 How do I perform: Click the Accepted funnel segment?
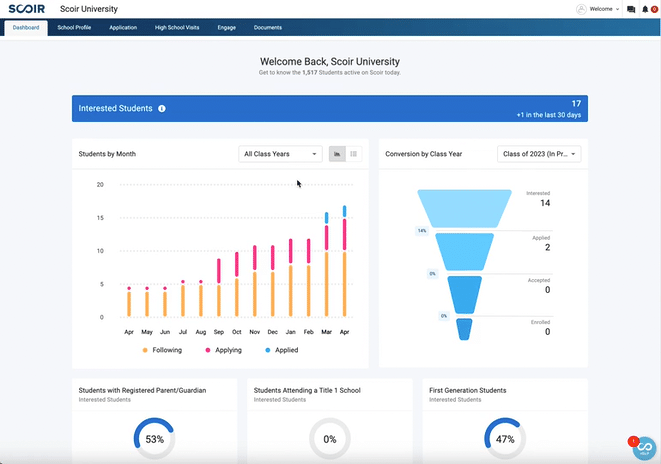click(465, 295)
